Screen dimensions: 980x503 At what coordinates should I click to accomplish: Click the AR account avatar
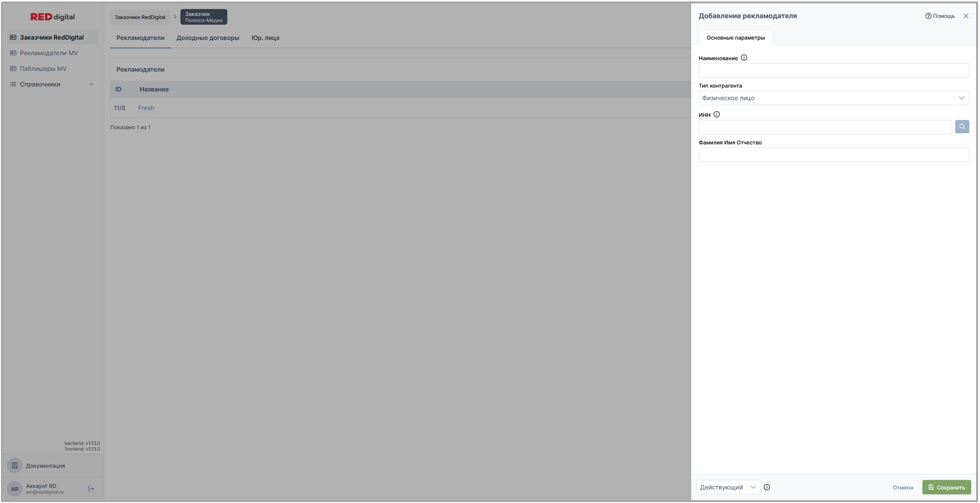click(15, 489)
